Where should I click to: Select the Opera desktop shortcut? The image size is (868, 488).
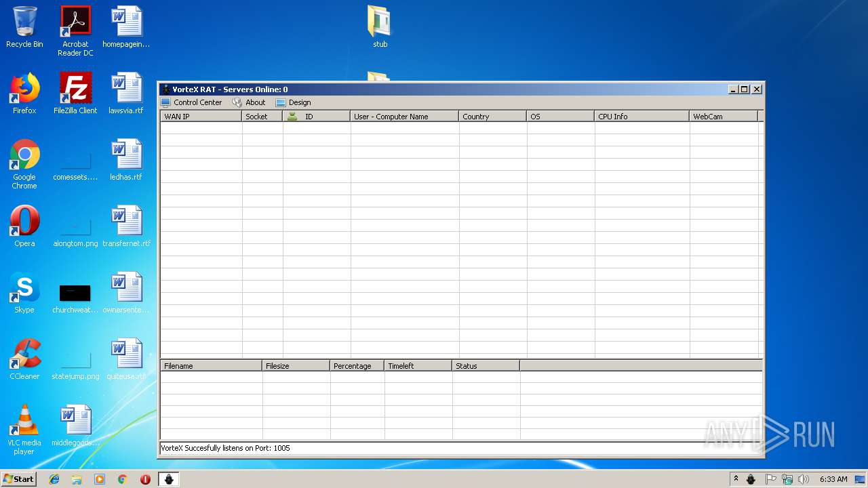pos(24,226)
